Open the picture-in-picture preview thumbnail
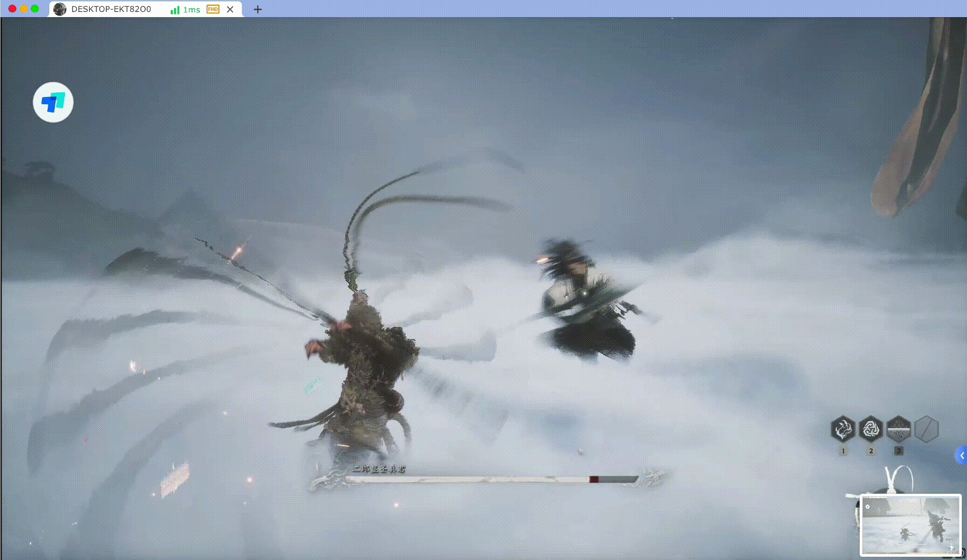The height and width of the screenshot is (560, 967). [x=911, y=525]
